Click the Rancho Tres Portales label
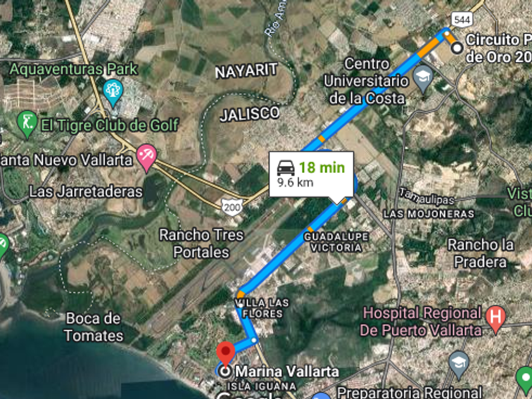Viewport: 532px width, 399px height. pyautogui.click(x=201, y=243)
